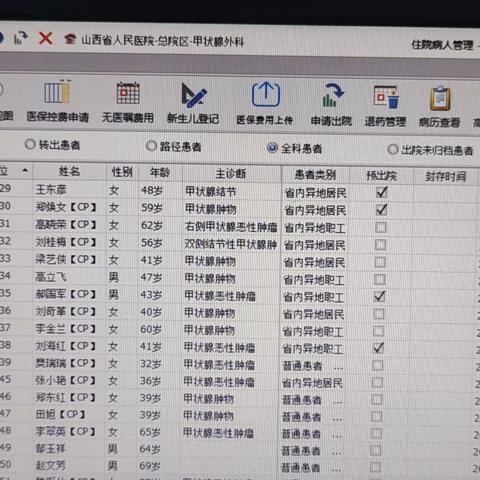Check 预出院 box for 高晓荣
The height and width of the screenshot is (480, 480).
381,227
